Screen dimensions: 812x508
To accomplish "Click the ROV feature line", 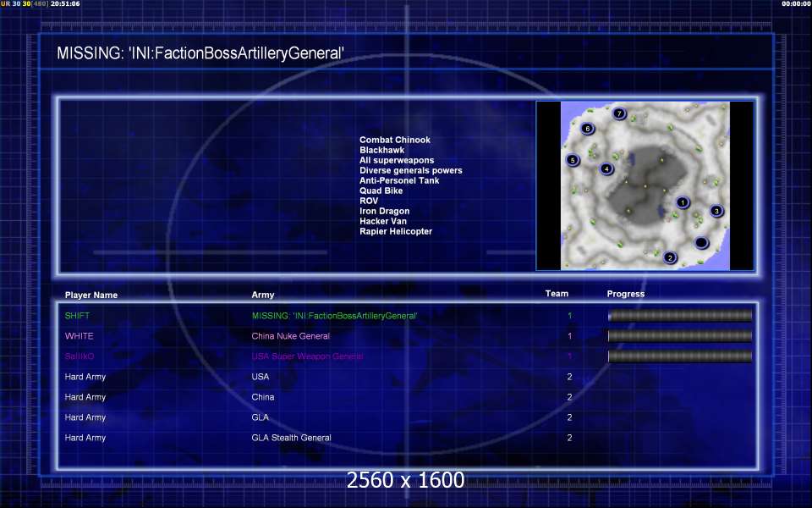I will pos(369,201).
